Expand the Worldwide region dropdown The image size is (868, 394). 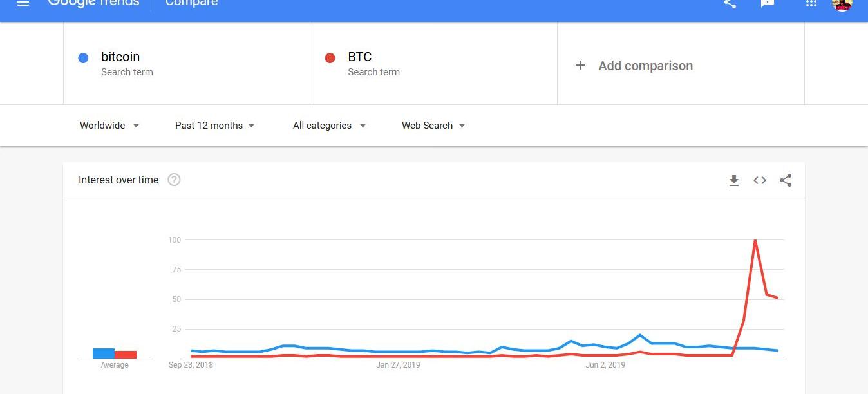(109, 126)
